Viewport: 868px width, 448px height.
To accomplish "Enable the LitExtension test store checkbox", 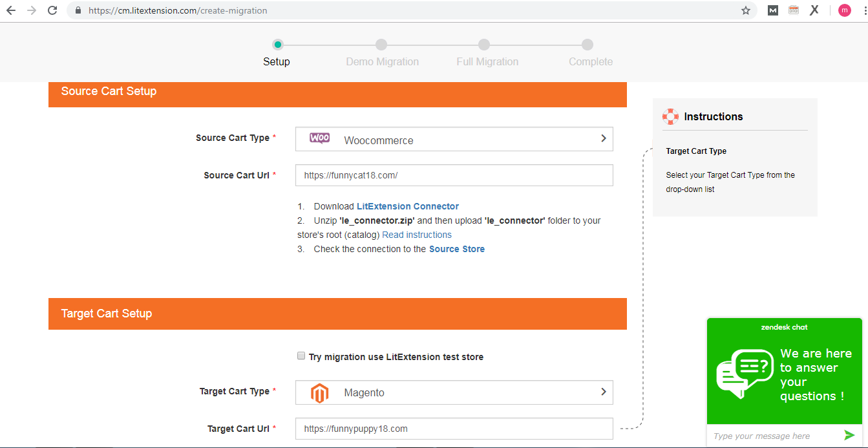I will point(301,356).
